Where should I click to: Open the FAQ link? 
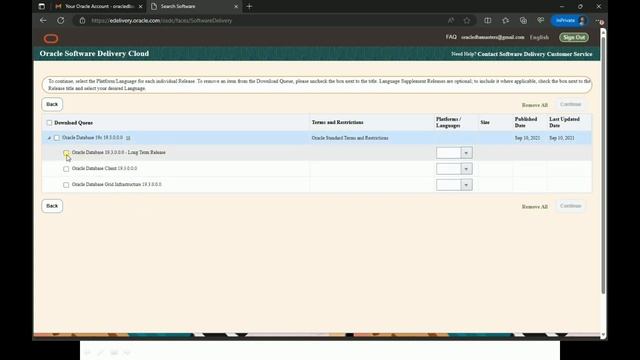tap(451, 37)
